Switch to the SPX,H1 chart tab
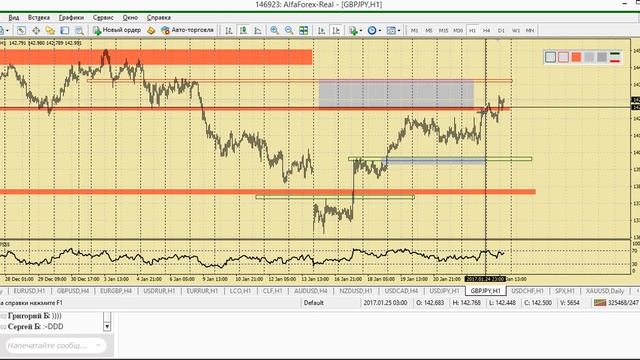This screenshot has height=360, width=640. coord(564,291)
